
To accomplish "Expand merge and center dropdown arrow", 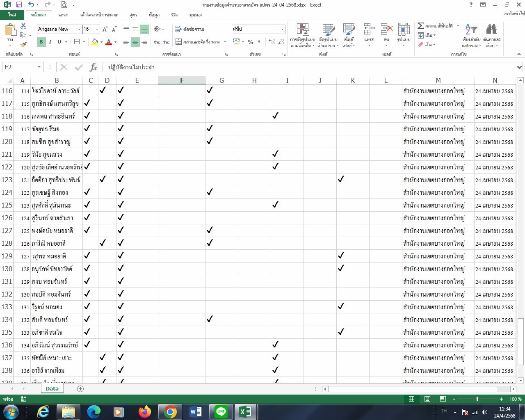I will coord(225,42).
